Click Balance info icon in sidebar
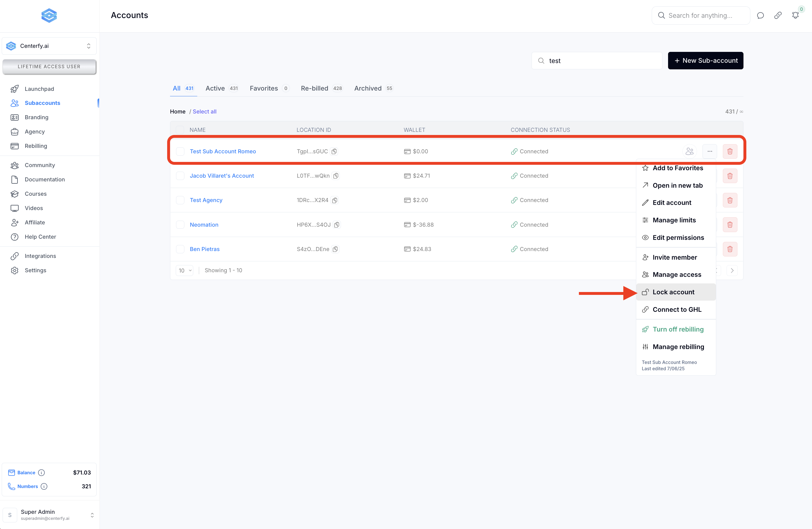812x529 pixels. [x=41, y=472]
